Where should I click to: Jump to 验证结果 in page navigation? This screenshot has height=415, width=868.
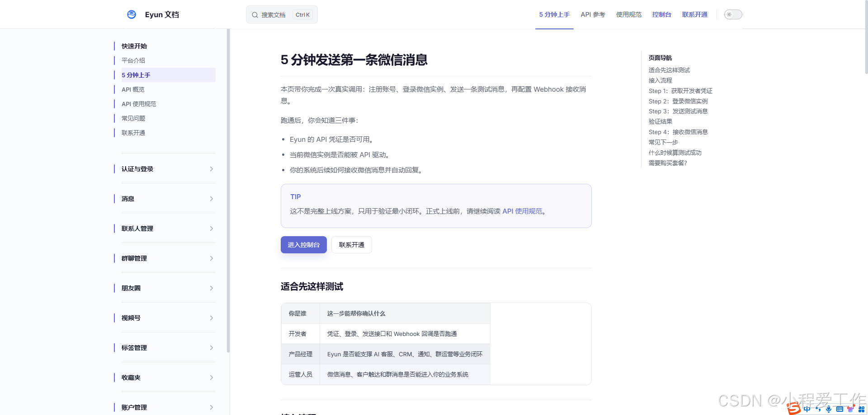660,121
